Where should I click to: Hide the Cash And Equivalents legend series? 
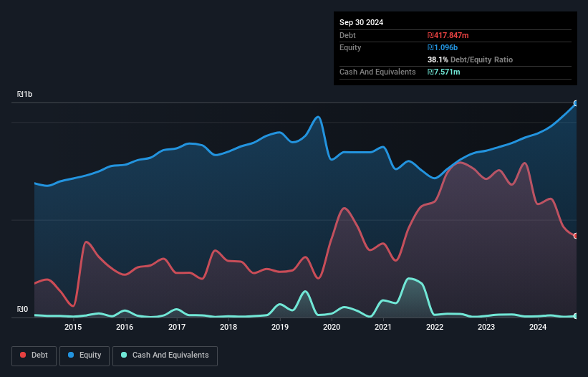click(x=164, y=355)
